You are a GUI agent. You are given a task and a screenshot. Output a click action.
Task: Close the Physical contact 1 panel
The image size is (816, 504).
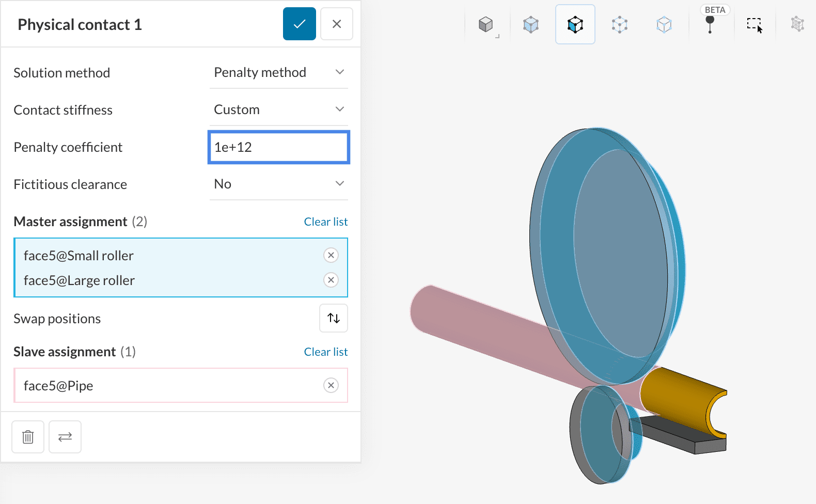point(336,24)
